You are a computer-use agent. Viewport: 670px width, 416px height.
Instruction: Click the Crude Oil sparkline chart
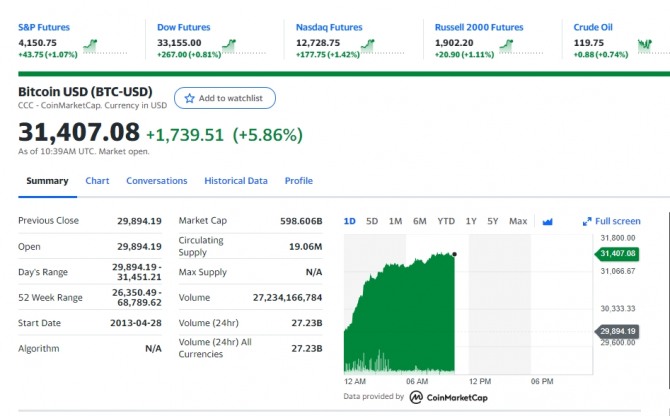pyautogui.click(x=653, y=46)
